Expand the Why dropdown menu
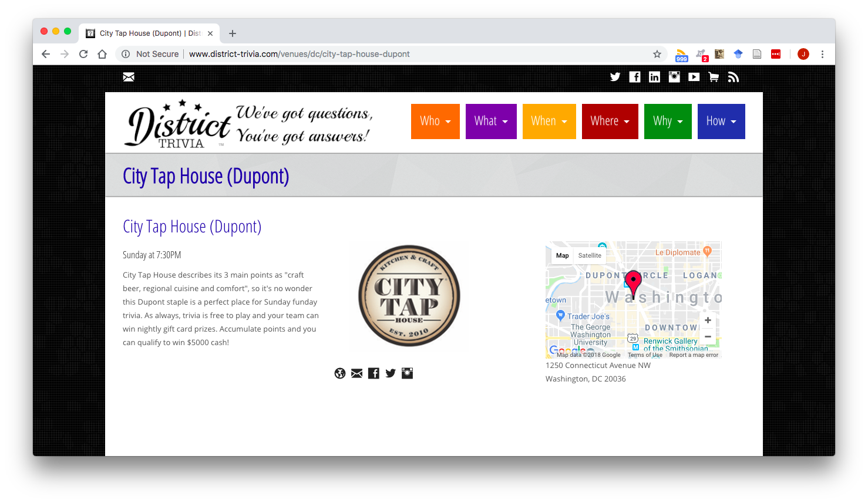Viewport: 868px width, 503px height. [668, 121]
